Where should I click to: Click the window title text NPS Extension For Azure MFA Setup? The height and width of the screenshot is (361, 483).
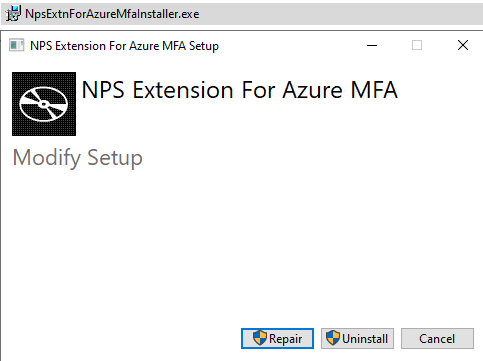coord(124,46)
